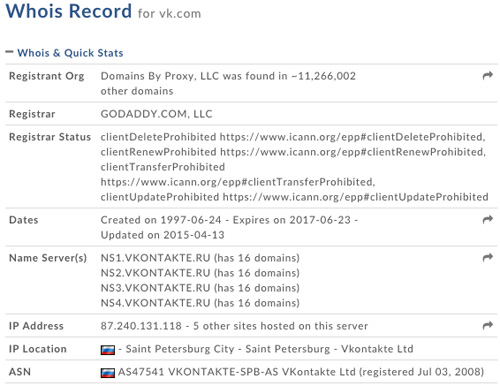The height and width of the screenshot is (386, 500).
Task: Click the 'Registrar' row label
Action: [32, 114]
